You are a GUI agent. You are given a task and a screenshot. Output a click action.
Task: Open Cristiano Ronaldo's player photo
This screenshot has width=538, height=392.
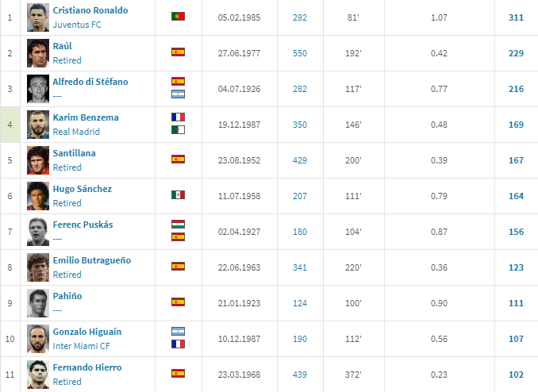tap(37, 17)
